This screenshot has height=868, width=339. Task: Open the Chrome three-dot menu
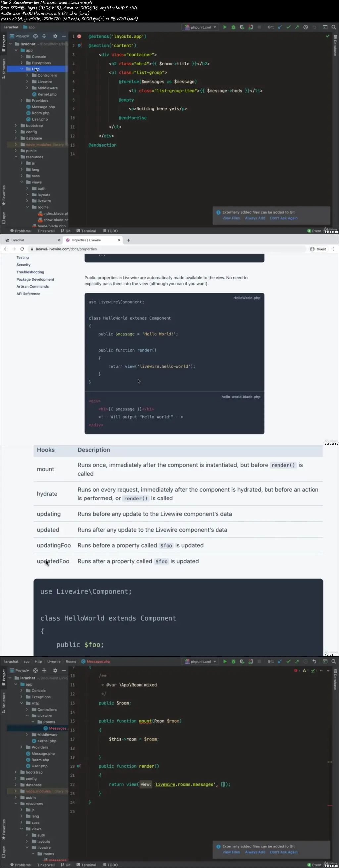click(x=333, y=249)
